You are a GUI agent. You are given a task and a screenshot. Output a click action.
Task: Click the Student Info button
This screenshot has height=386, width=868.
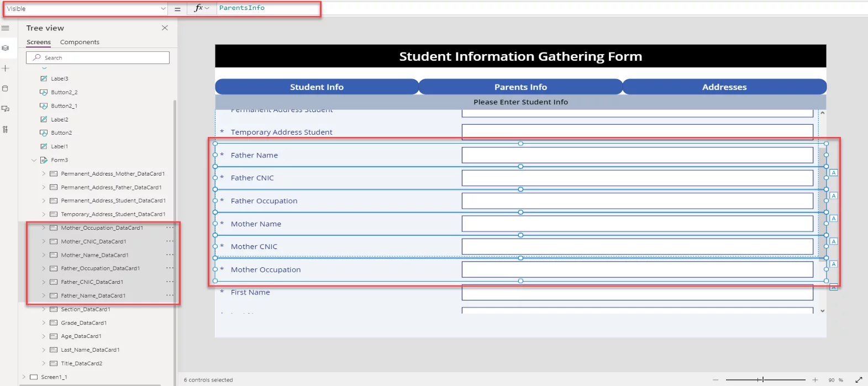coord(317,87)
